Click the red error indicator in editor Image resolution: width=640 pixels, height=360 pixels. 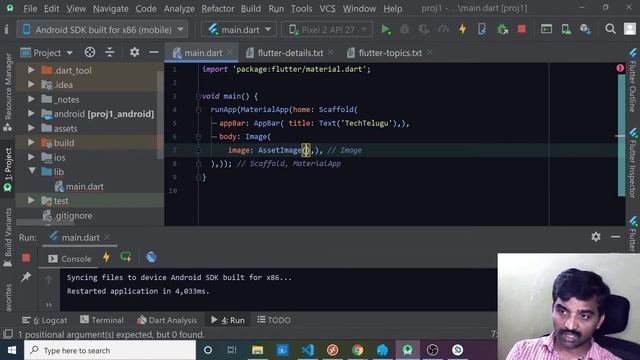click(620, 68)
